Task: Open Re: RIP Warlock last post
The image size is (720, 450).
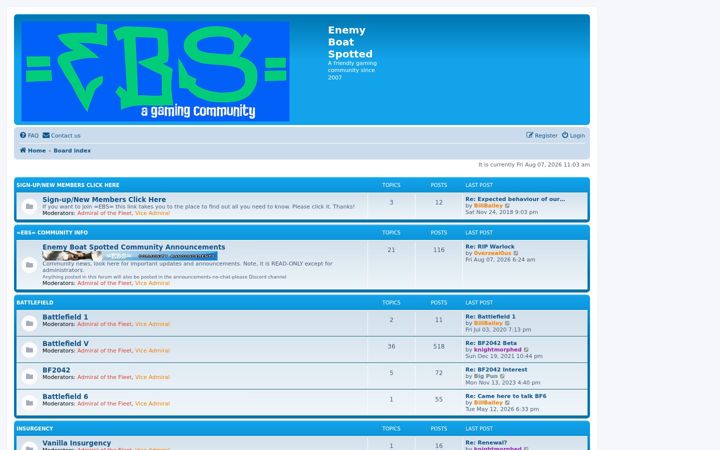Action: (x=490, y=247)
